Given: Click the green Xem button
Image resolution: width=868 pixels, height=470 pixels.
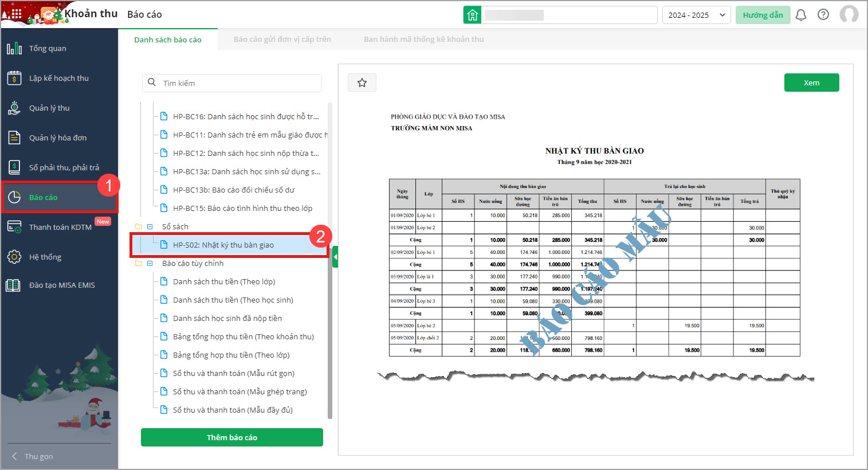Looking at the screenshot, I should coord(811,83).
